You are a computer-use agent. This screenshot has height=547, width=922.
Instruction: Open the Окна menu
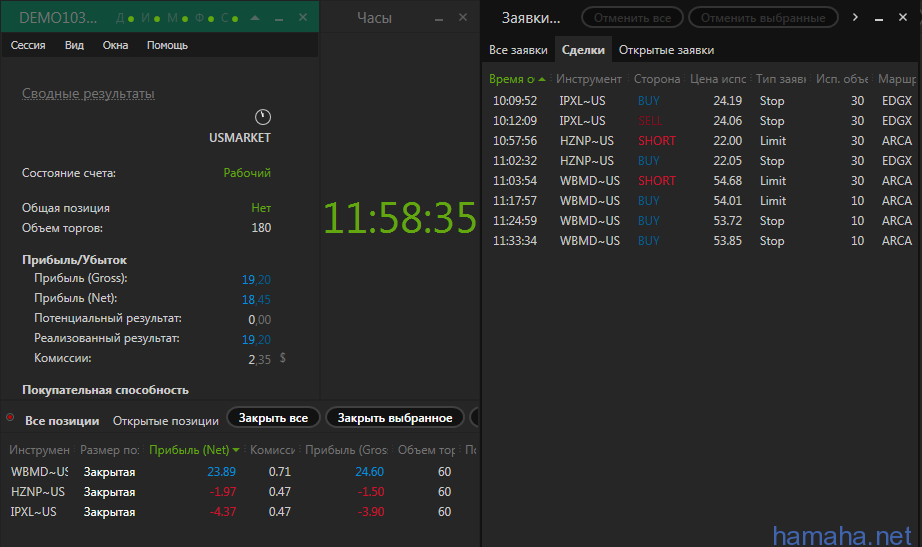[x=115, y=45]
